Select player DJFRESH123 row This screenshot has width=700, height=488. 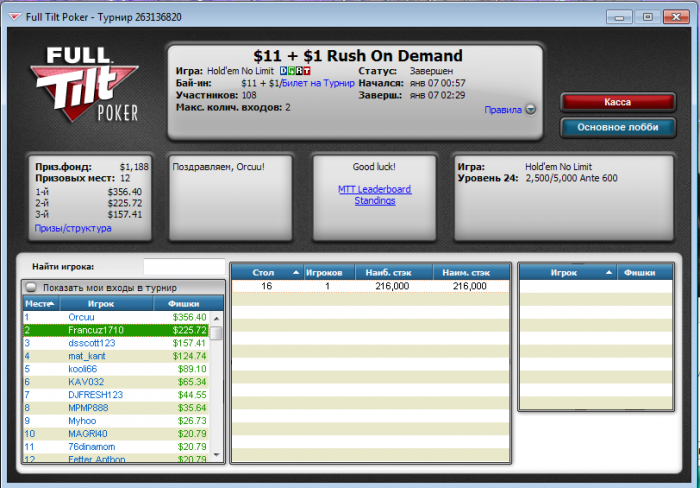116,395
